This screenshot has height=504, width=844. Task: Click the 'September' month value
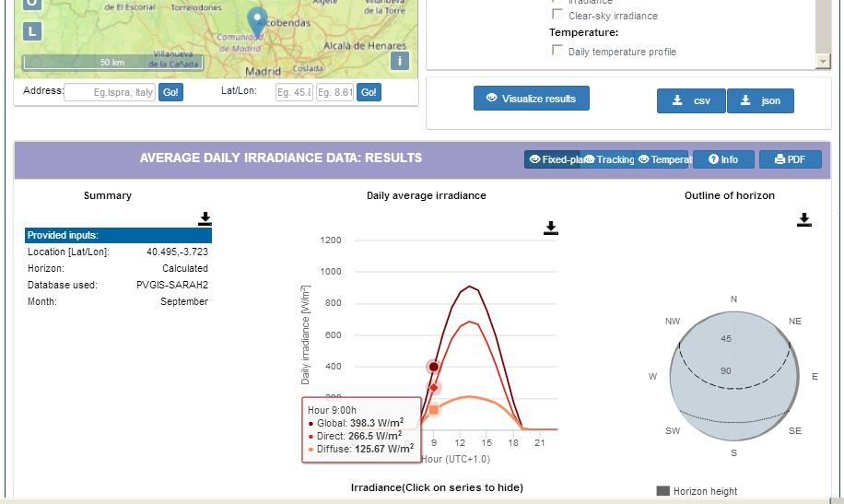coord(184,301)
